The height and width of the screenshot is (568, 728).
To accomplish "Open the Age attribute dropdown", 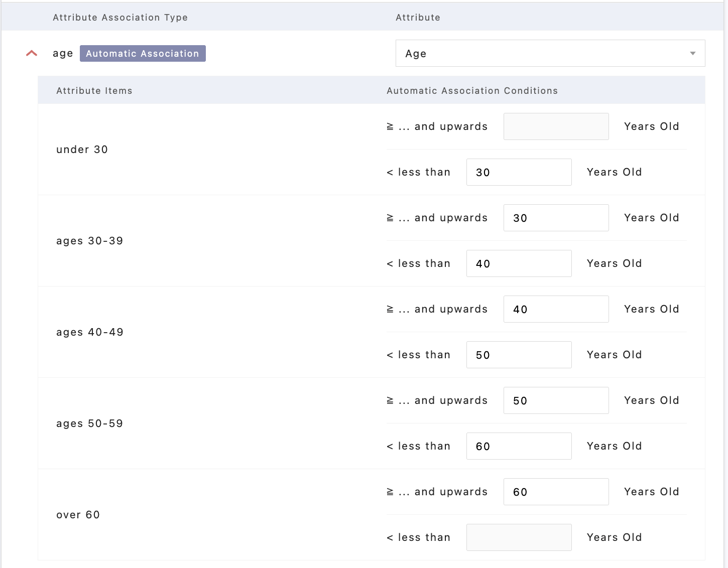I will coord(542,53).
